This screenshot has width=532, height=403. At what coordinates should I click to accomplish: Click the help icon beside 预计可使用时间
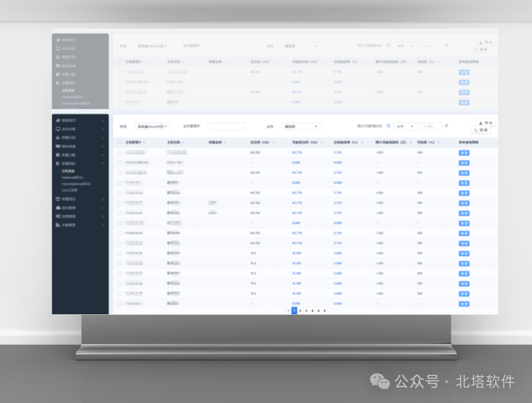tap(389, 126)
